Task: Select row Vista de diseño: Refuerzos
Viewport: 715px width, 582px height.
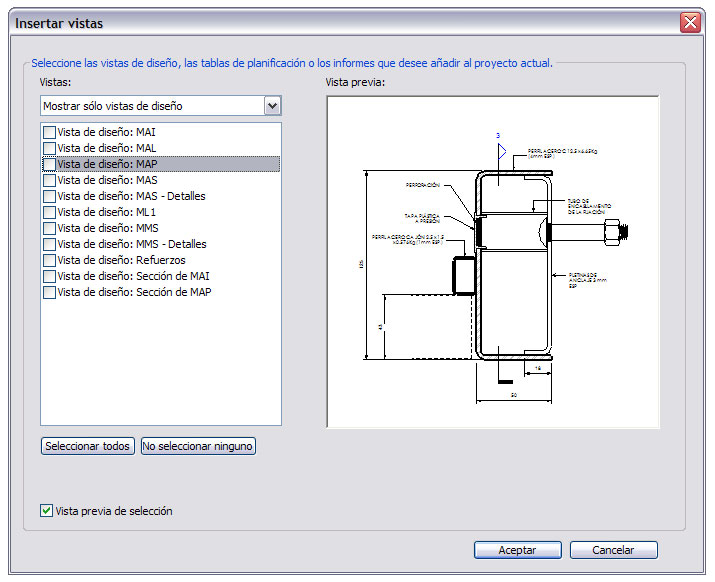Action: (121, 260)
